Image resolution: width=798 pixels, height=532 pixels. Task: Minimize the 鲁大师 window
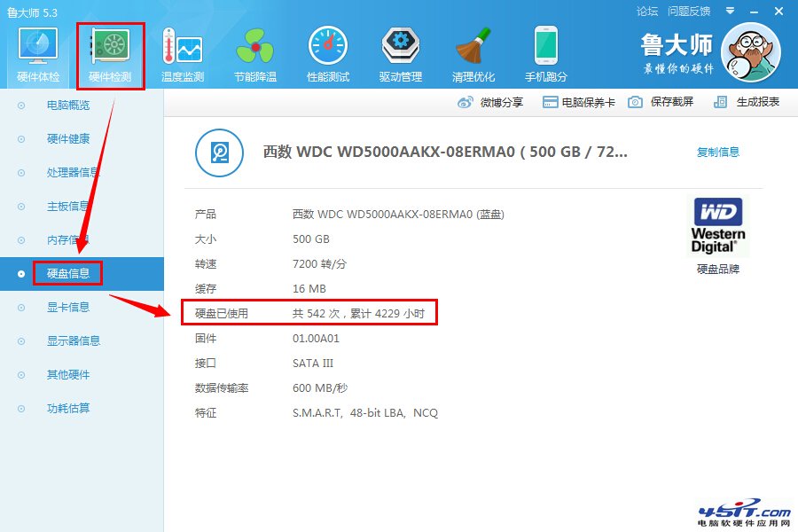pos(755,12)
